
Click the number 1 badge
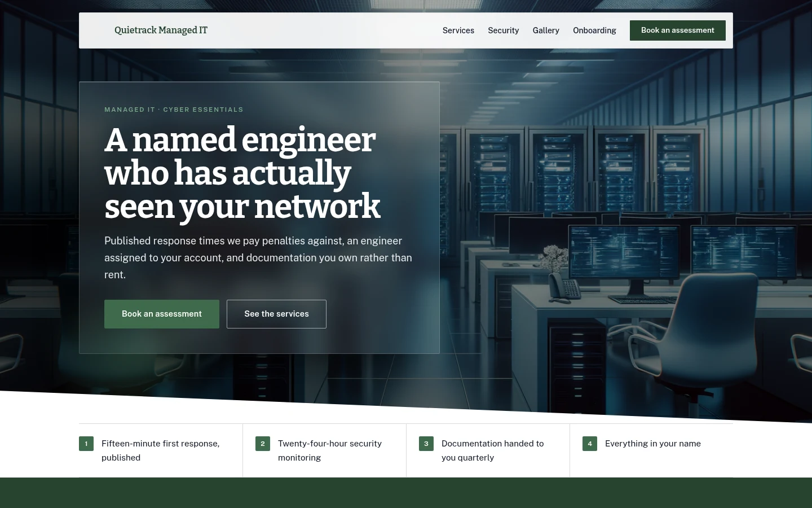[86, 444]
